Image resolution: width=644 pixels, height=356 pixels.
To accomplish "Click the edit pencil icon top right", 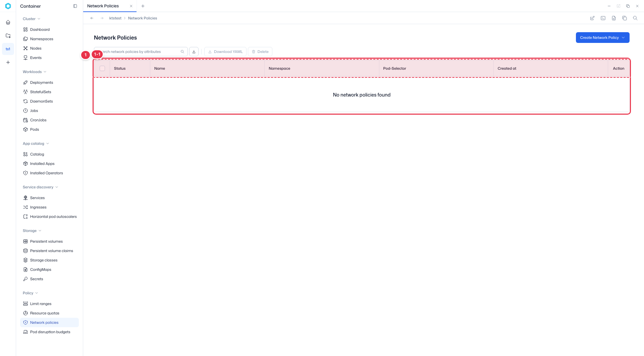I will 592,18.
